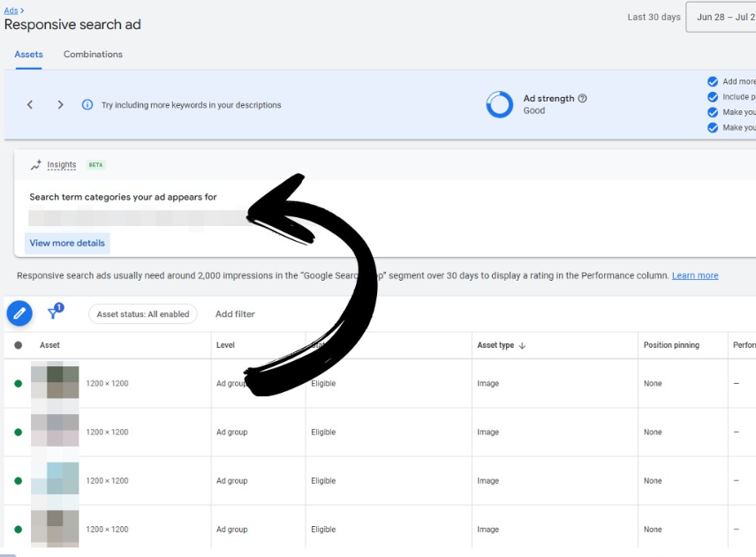Open the filter funnel icon
756x557 pixels.
[x=55, y=312]
